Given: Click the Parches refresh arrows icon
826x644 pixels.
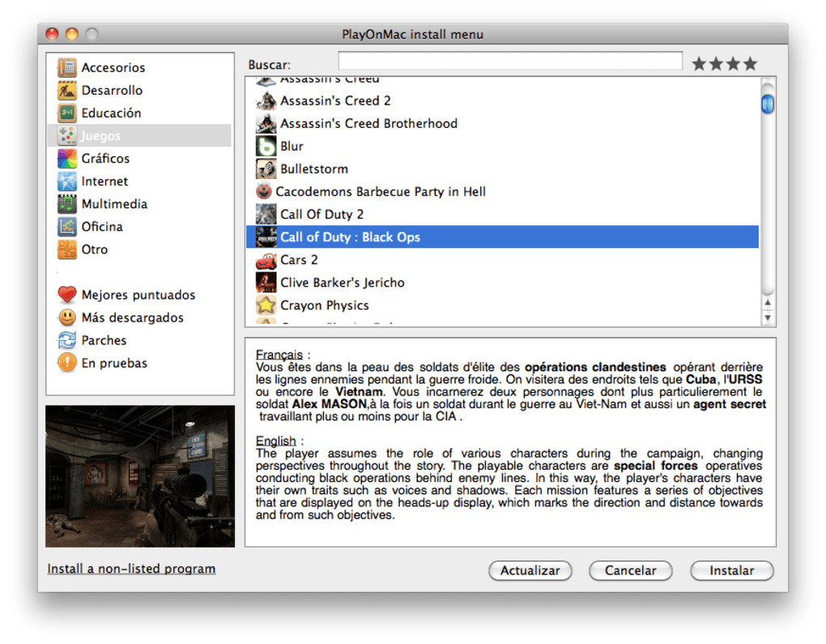Looking at the screenshot, I should click(x=67, y=340).
